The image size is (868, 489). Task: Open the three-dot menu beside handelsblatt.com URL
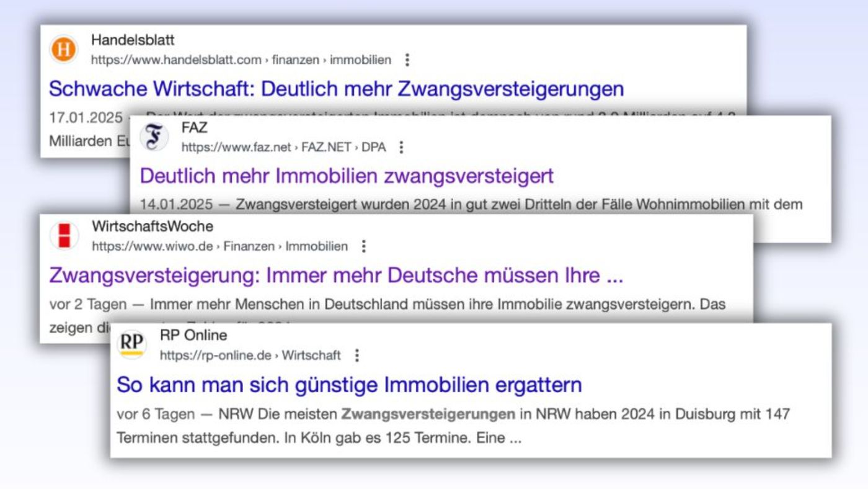pos(407,60)
